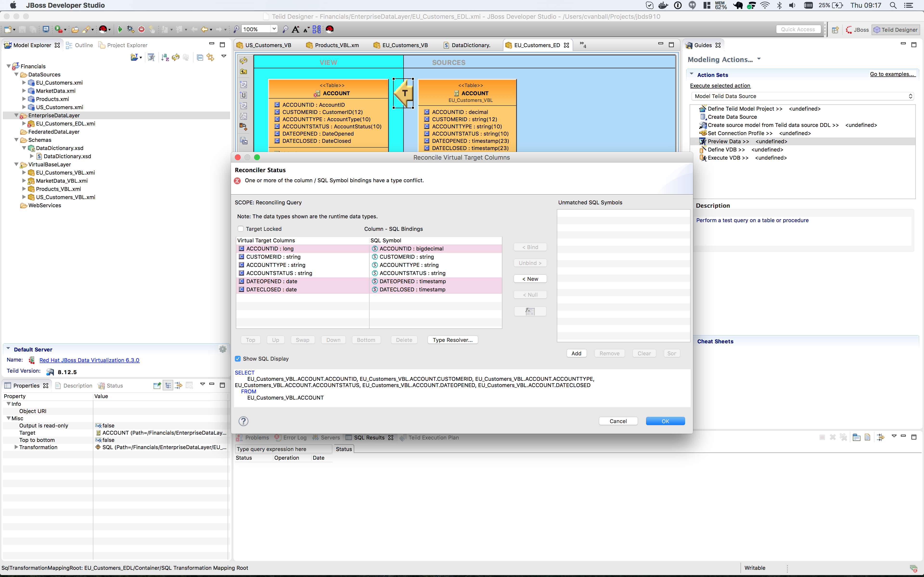Expand the Transformation property row
Image resolution: width=924 pixels, height=577 pixels.
[16, 447]
